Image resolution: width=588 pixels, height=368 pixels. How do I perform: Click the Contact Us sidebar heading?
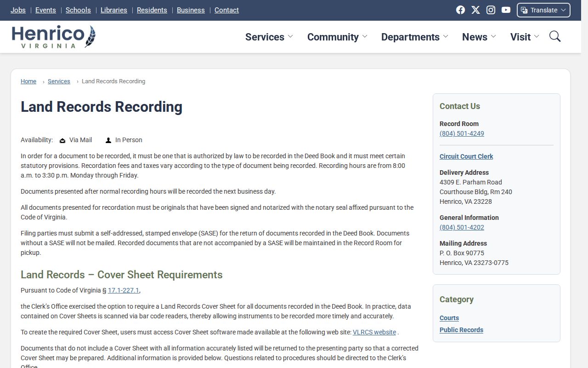tap(460, 106)
